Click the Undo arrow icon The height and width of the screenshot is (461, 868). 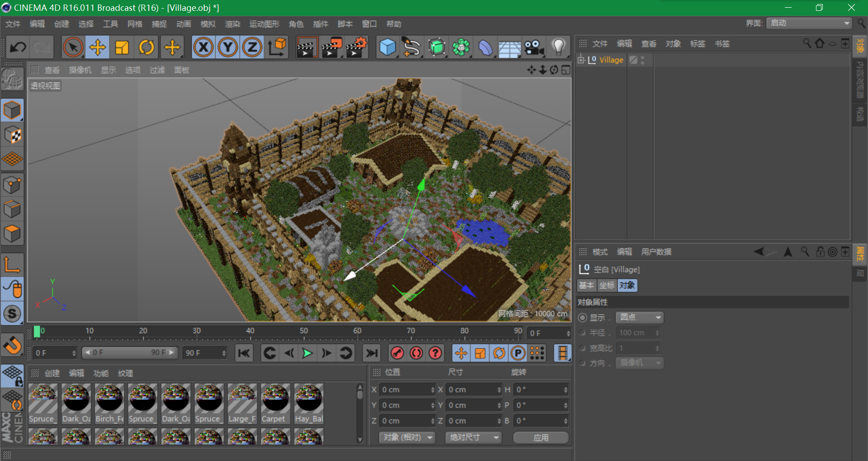pos(19,47)
